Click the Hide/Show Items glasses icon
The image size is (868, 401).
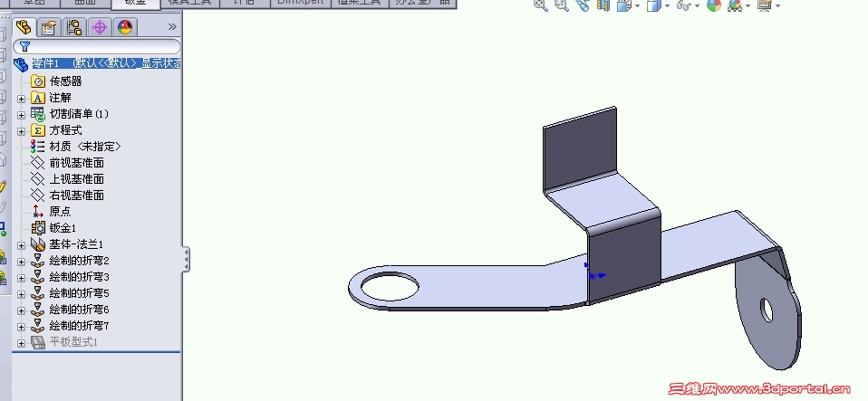(x=684, y=5)
